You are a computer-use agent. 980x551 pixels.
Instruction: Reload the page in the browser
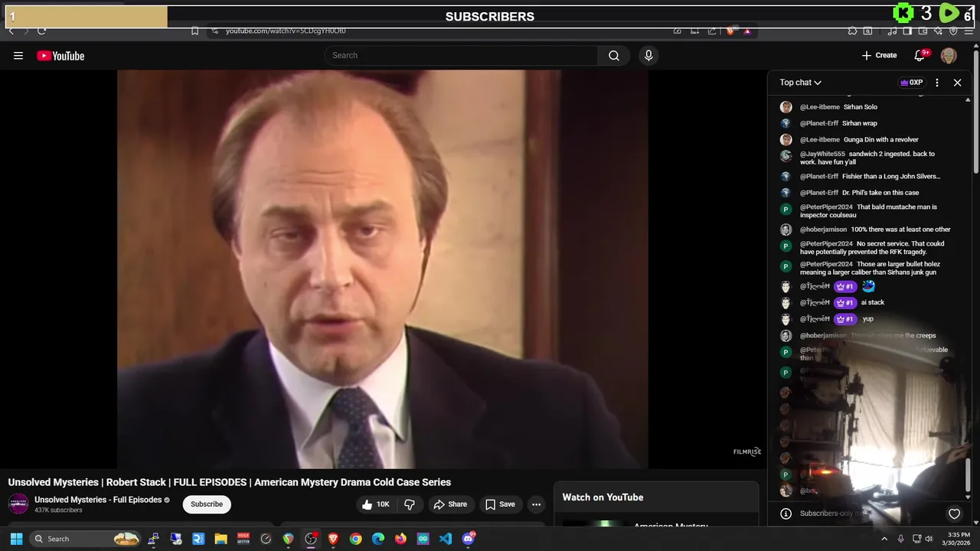point(41,31)
